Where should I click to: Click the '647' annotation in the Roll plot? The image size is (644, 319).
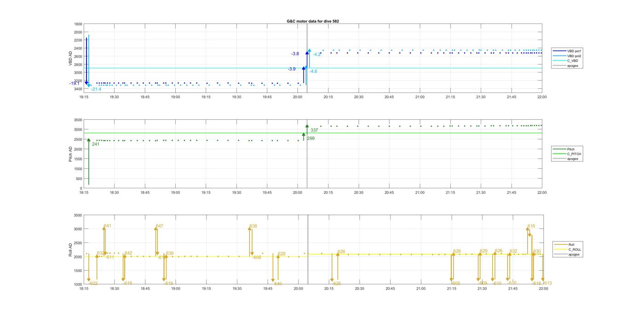160,226
